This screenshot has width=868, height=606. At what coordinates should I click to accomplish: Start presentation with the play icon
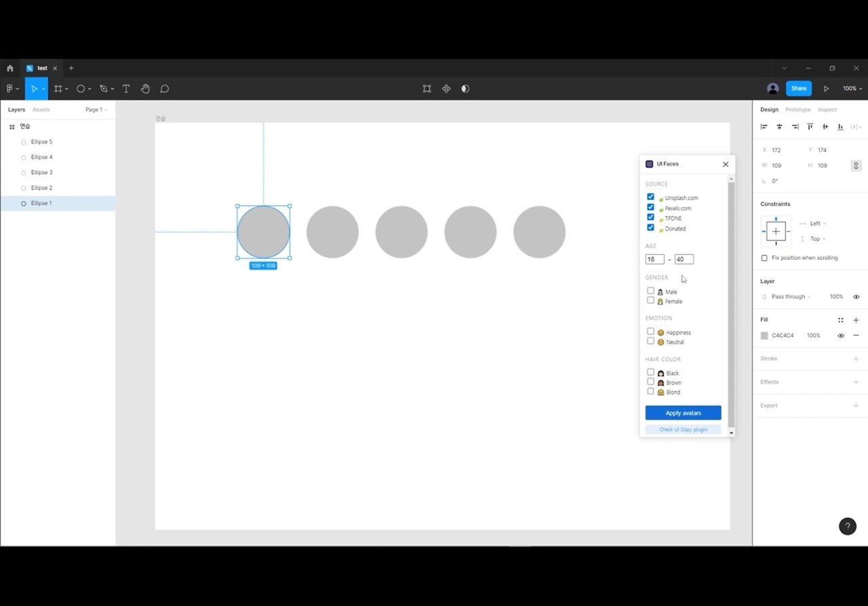pos(826,89)
